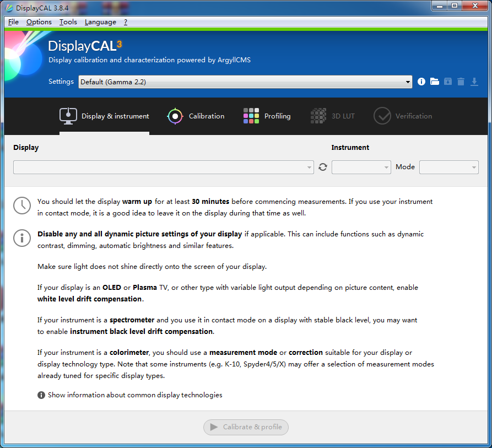Click the bold 'warm up' text
The height and width of the screenshot is (448, 492).
(137, 202)
